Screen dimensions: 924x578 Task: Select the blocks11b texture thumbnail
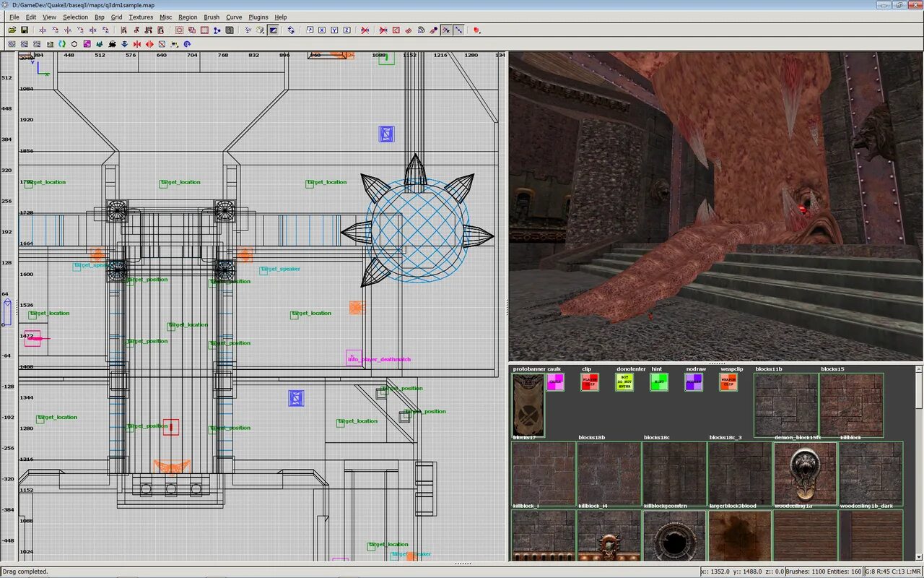pos(786,405)
